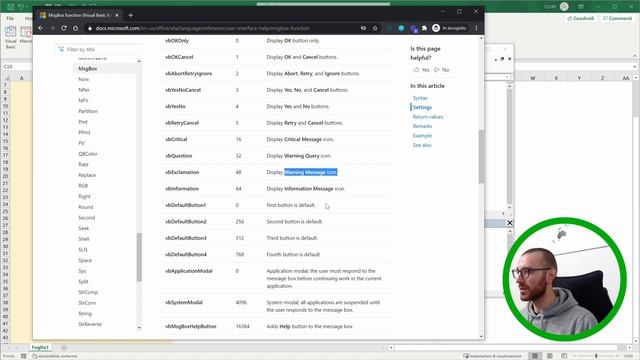
Task: Click the Macro button in Excel ribbon
Action: [x=25, y=35]
